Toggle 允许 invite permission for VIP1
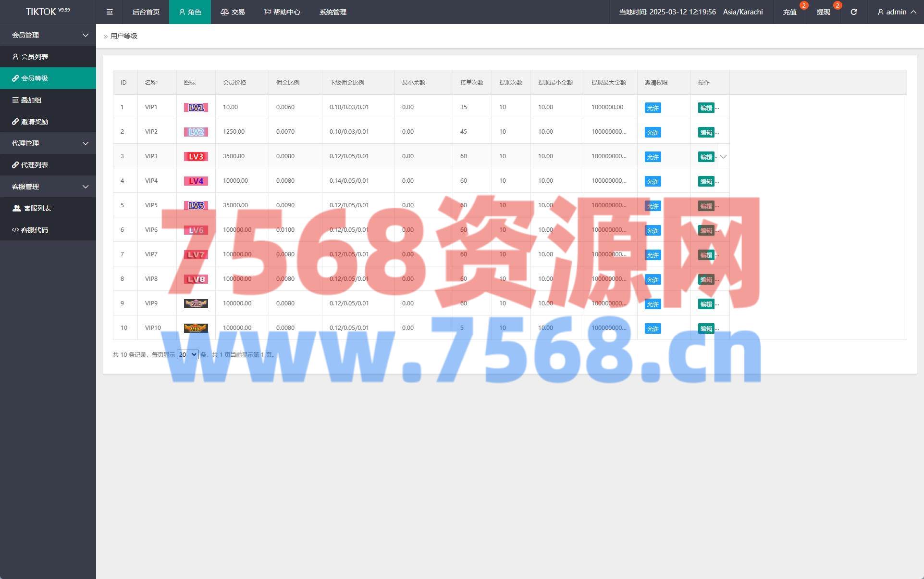Viewport: 924px width, 579px height. click(x=653, y=108)
